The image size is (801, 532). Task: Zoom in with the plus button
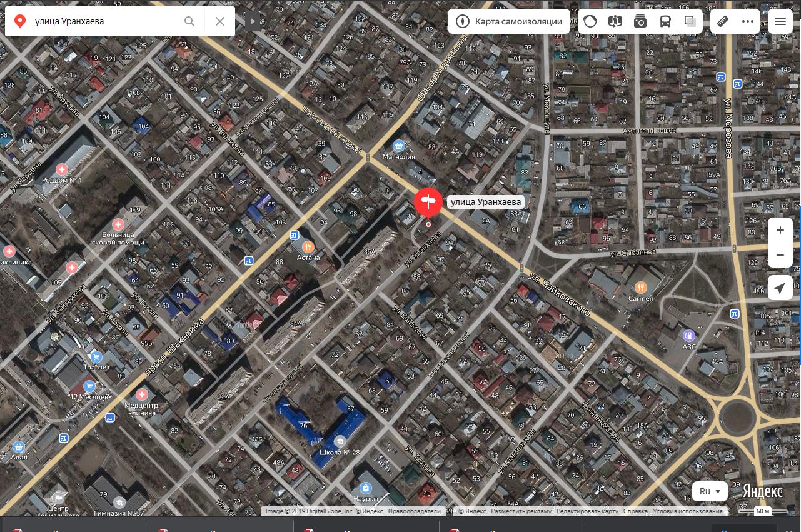click(x=780, y=230)
